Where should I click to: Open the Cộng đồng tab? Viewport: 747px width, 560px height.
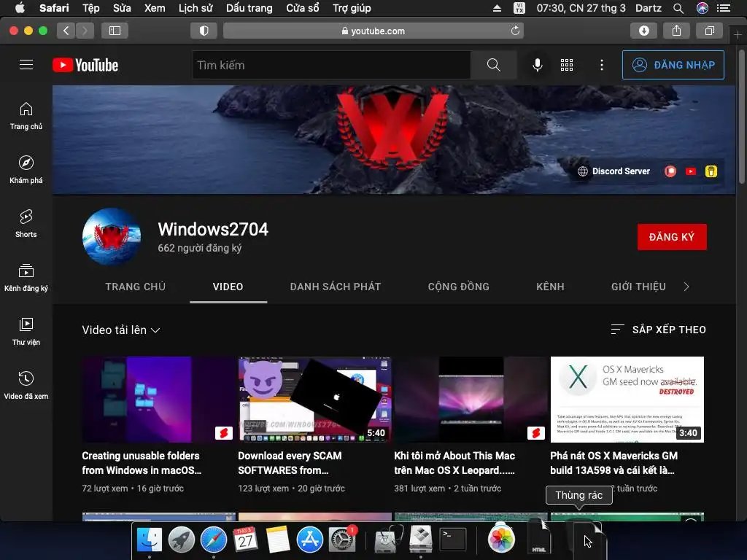tap(458, 287)
